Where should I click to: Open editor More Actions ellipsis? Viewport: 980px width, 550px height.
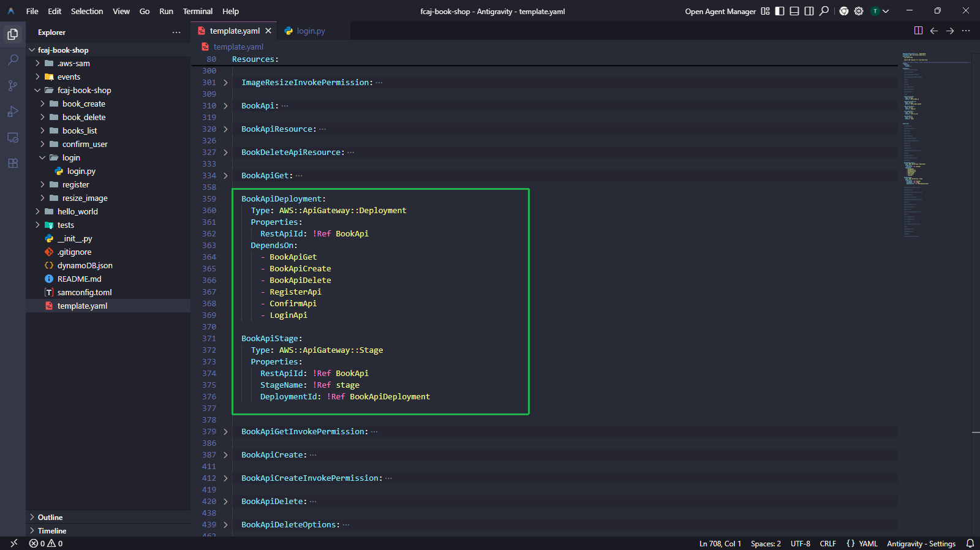pos(966,31)
